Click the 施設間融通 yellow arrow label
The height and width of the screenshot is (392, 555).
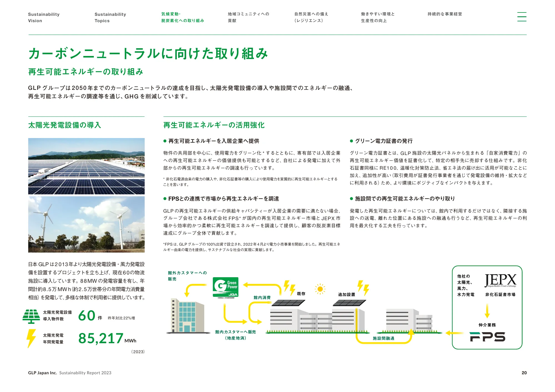(383, 338)
